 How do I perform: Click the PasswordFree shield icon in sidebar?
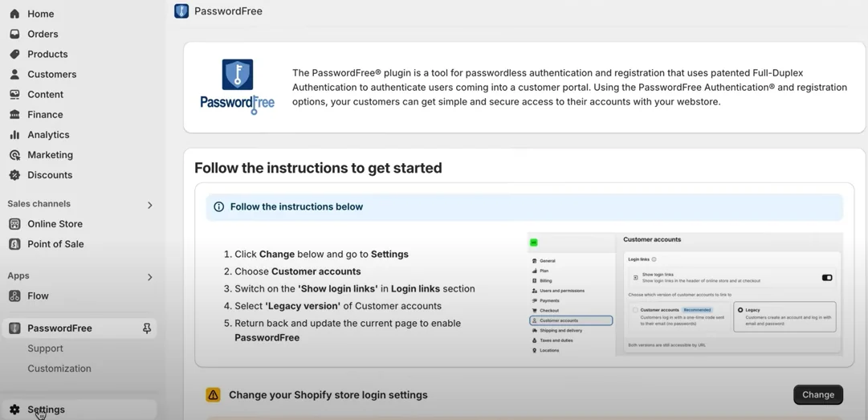tap(15, 328)
